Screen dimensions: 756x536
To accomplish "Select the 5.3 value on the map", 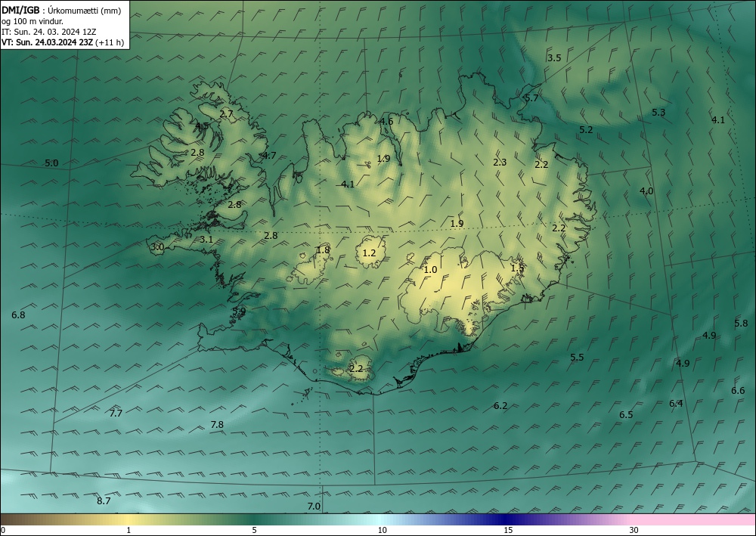I will (x=658, y=113).
